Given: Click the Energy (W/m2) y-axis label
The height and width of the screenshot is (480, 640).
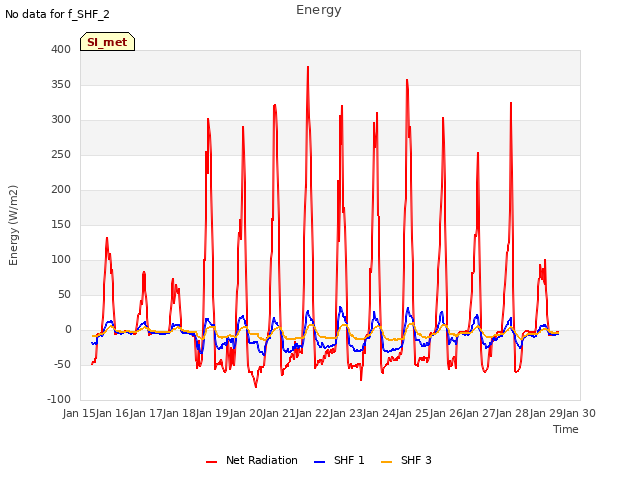Looking at the screenshot, I should pyautogui.click(x=13, y=225).
